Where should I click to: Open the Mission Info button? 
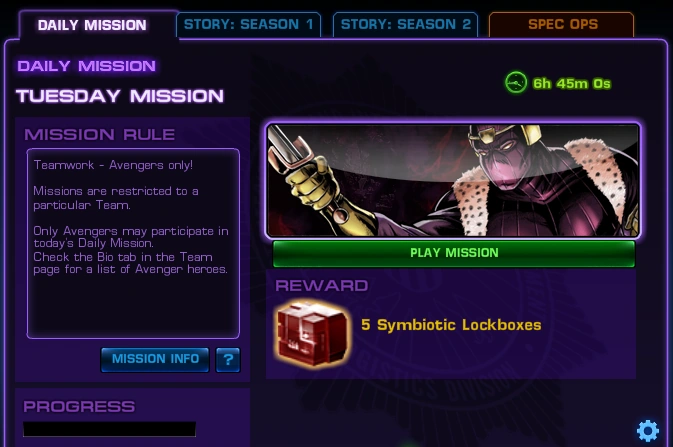(155, 359)
